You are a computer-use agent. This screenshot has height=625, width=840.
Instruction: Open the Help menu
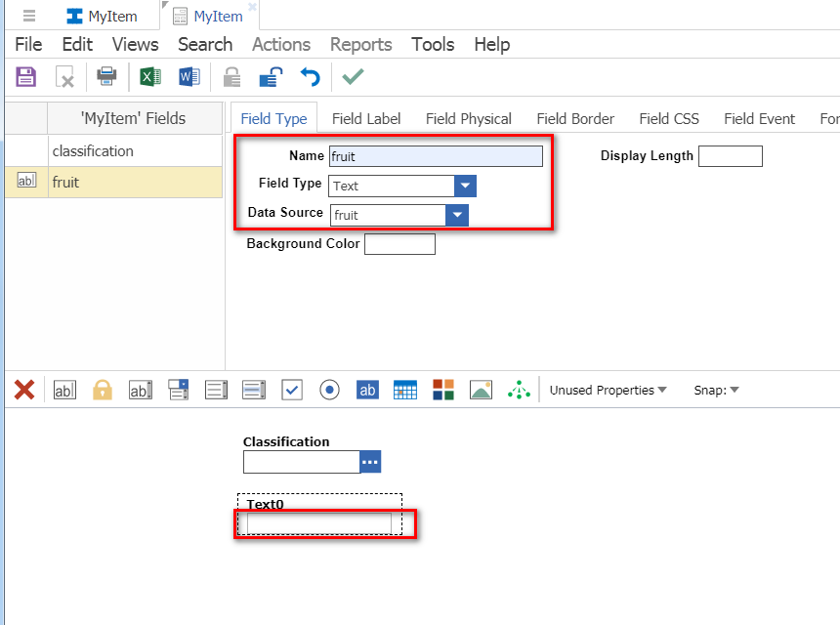pyautogui.click(x=491, y=45)
